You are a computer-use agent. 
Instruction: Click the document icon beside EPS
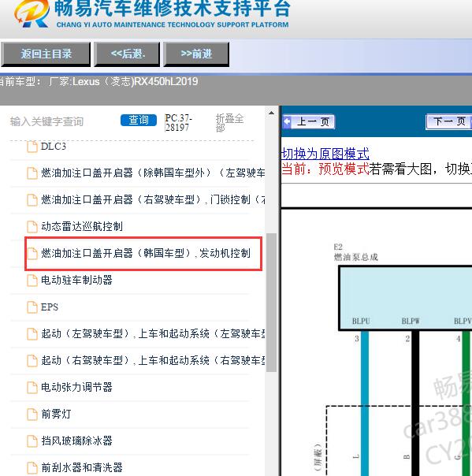pyautogui.click(x=32, y=307)
